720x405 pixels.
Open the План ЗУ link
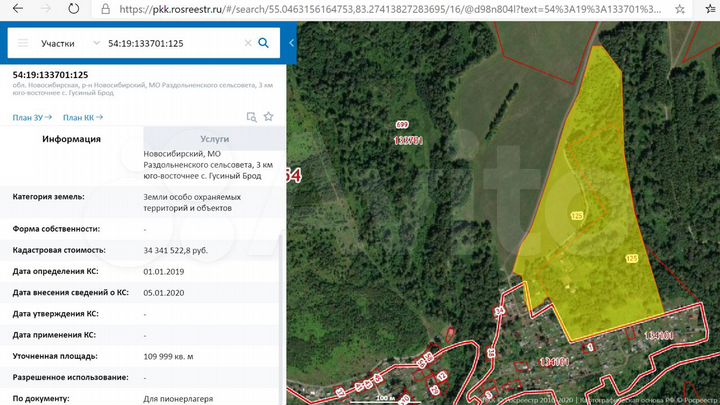[x=32, y=118]
